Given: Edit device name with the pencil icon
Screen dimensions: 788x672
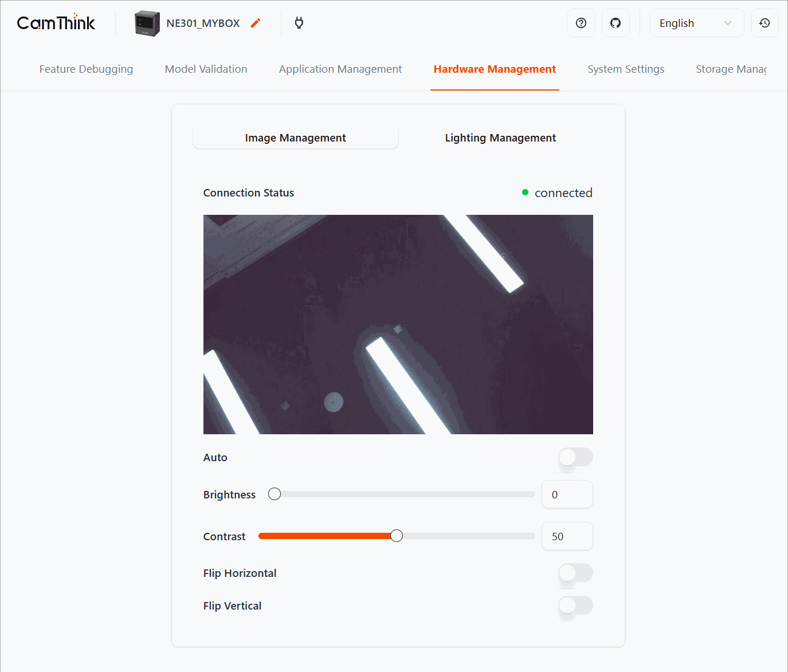Looking at the screenshot, I should coord(255,23).
